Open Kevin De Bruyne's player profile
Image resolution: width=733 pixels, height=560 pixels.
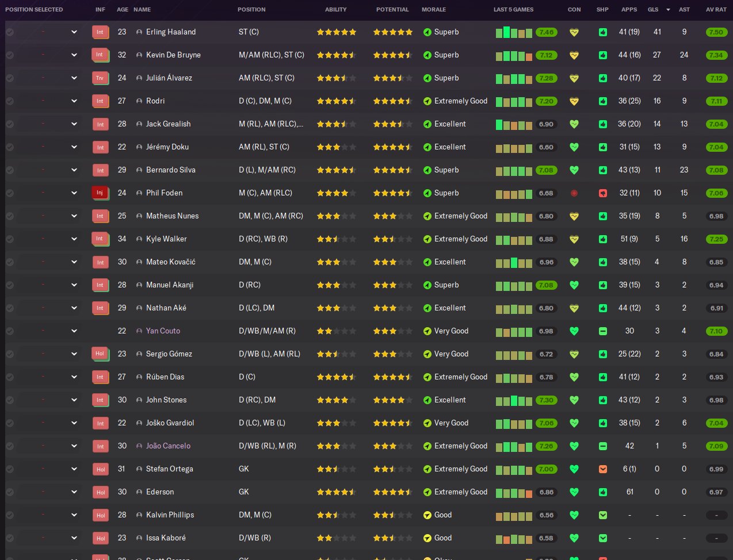pyautogui.click(x=173, y=55)
